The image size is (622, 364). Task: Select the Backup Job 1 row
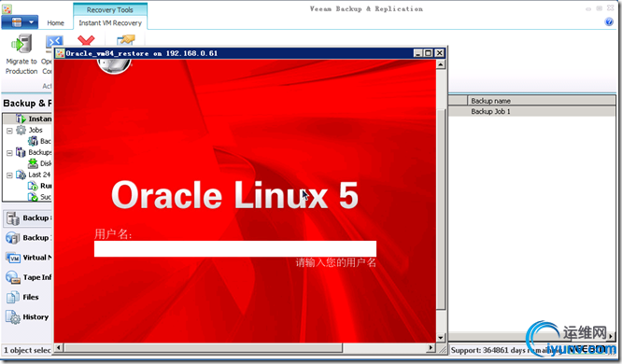(532, 111)
